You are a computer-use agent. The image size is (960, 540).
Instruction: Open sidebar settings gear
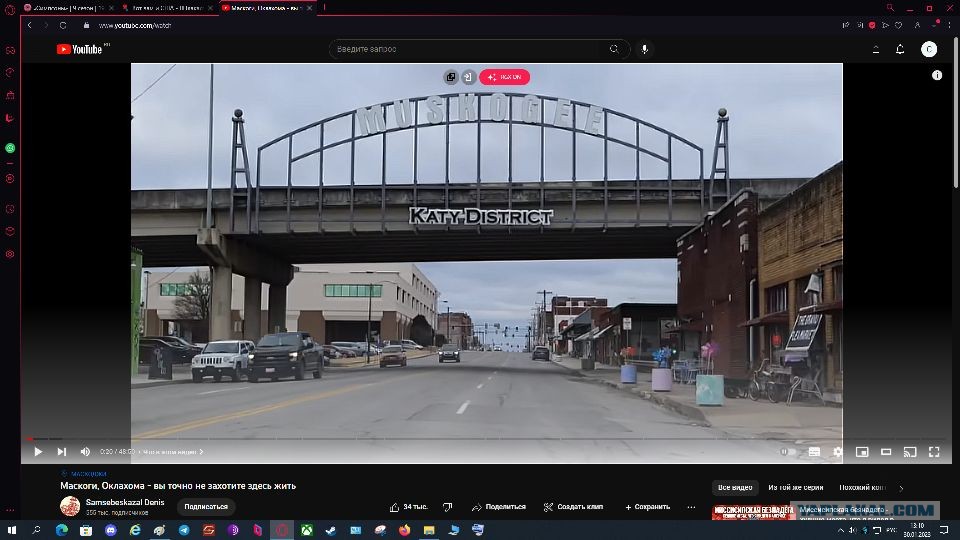click(10, 254)
